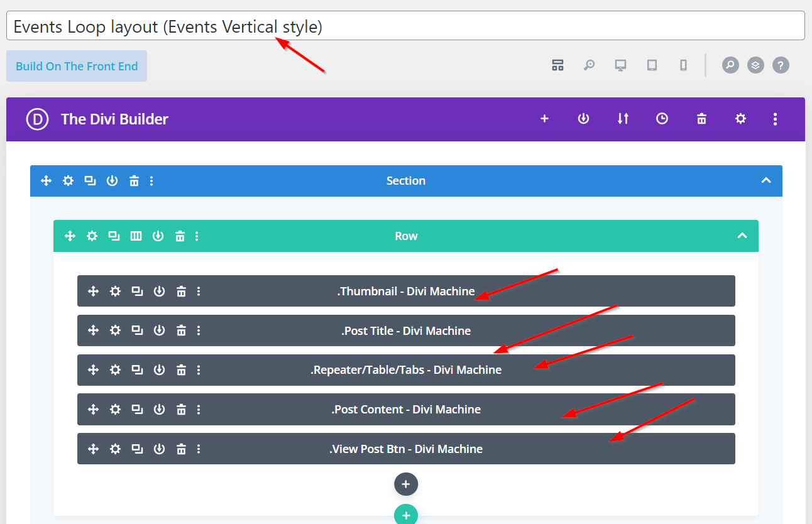Delete the Post Title module

181,330
